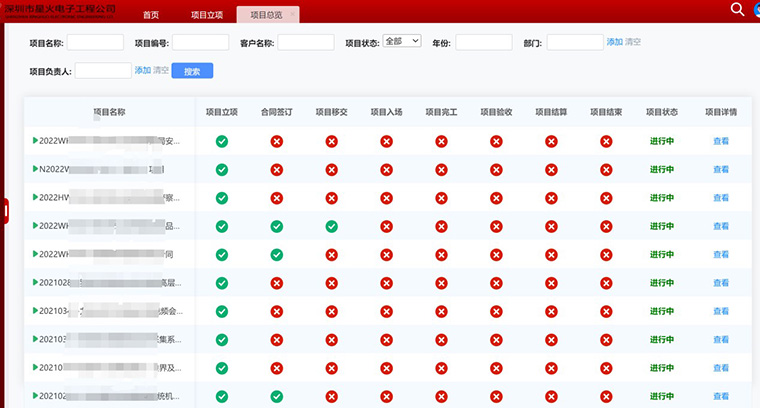The image size is (760, 408).
Task: Click 项目入场 red cross in row ending 高层...
Action: 386,283
